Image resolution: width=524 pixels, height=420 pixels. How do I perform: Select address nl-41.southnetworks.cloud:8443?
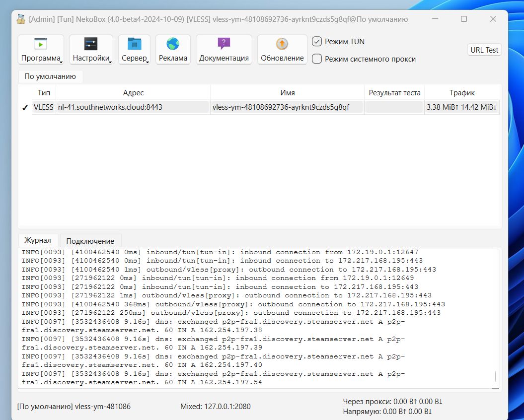133,107
